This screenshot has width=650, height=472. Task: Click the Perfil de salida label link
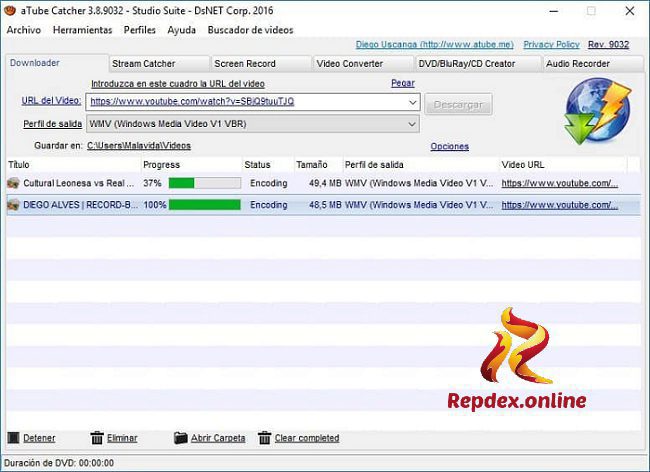[x=52, y=124]
